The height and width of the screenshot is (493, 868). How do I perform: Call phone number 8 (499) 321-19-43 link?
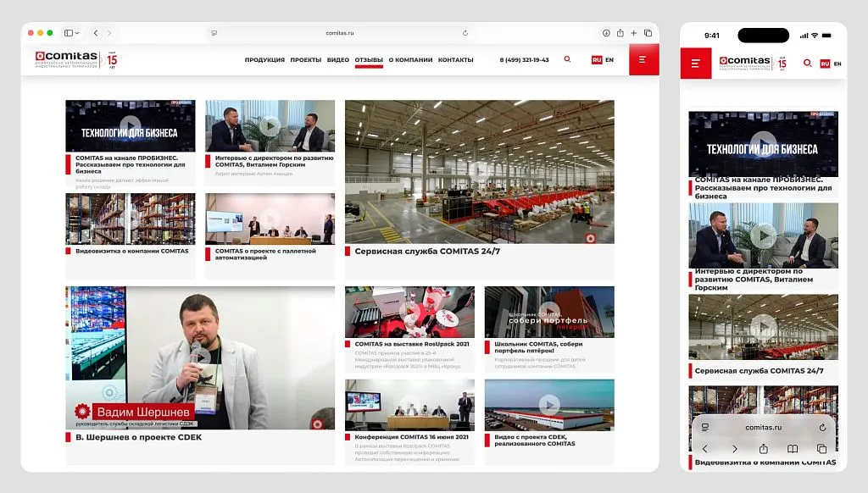point(524,60)
